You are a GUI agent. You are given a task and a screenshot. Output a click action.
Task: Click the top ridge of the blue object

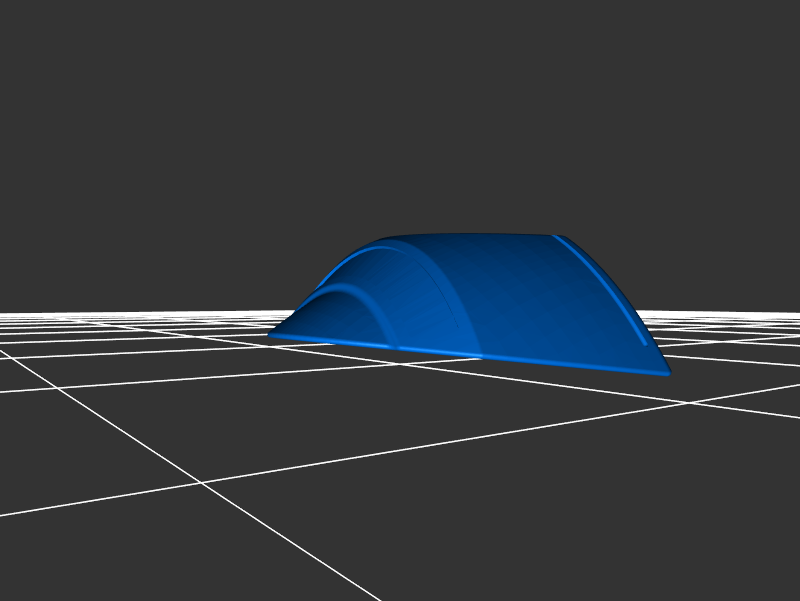pyautogui.click(x=470, y=236)
